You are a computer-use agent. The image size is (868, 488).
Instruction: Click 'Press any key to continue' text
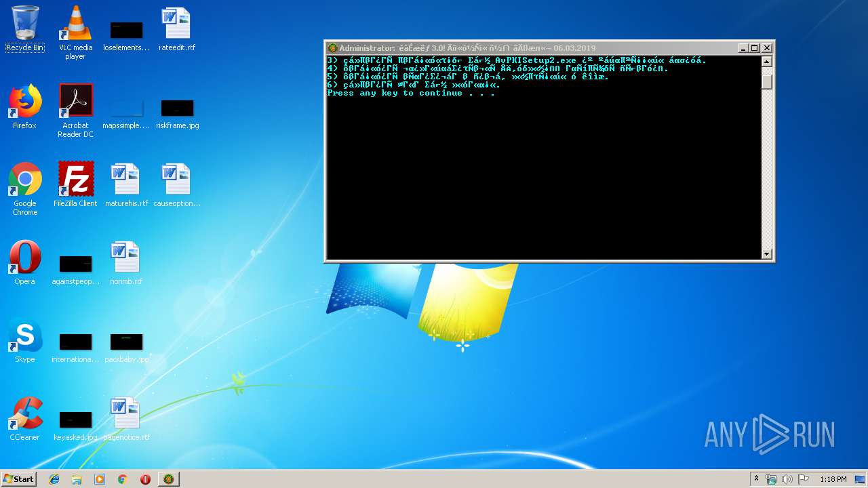pos(411,93)
